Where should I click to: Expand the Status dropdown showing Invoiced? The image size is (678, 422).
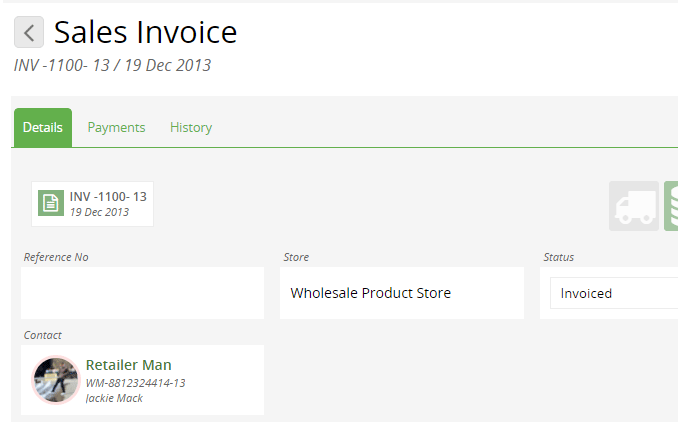tap(614, 293)
